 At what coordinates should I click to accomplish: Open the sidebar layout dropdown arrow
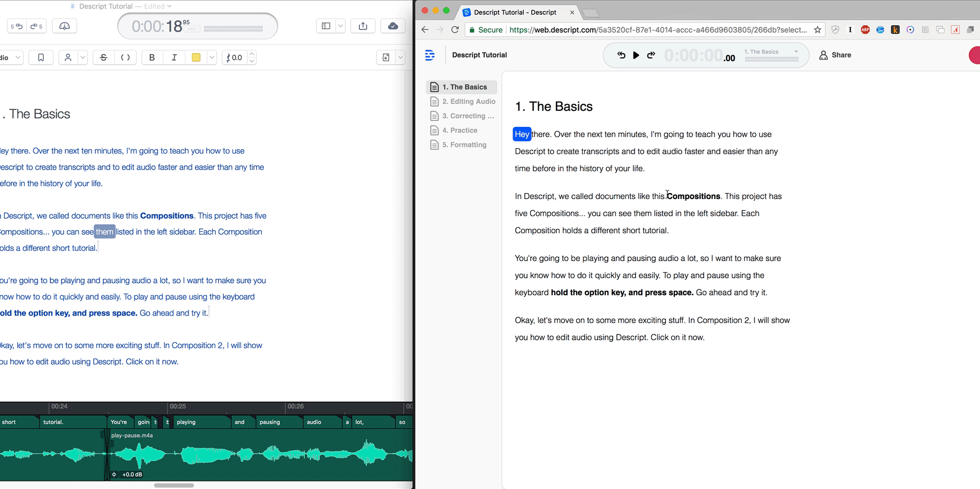(340, 26)
